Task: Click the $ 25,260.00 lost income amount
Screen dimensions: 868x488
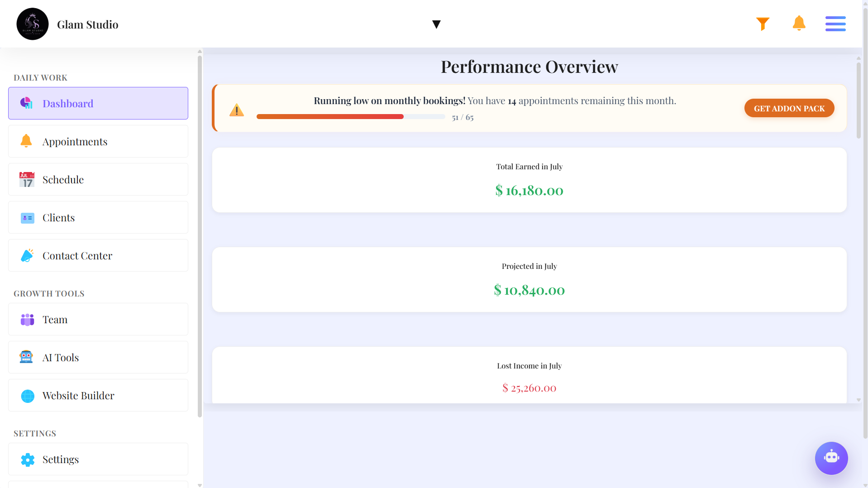Action: (529, 388)
